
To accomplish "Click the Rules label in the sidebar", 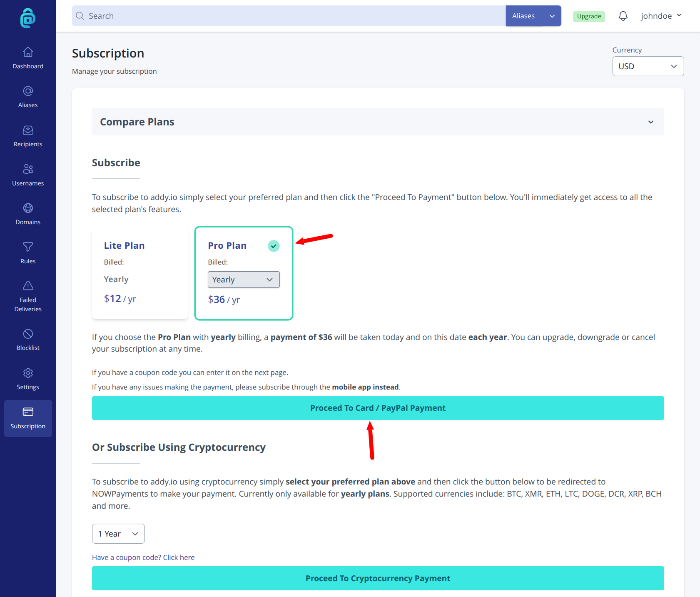I will coord(28,261).
